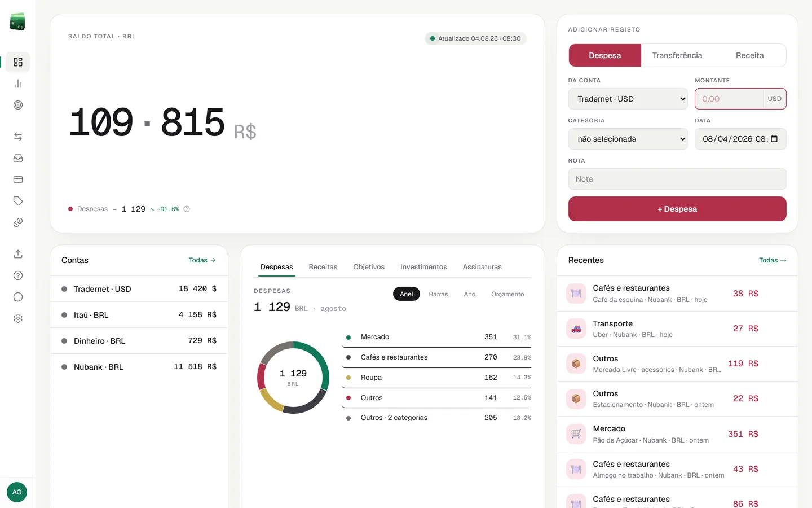The image size is (812, 508).
Task: Open the goals target icon in sidebar
Action: (18, 105)
